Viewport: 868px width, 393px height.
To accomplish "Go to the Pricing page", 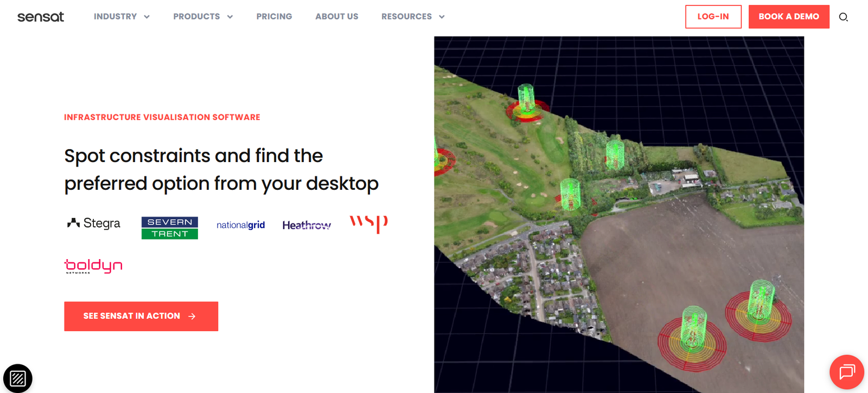I will tap(274, 17).
